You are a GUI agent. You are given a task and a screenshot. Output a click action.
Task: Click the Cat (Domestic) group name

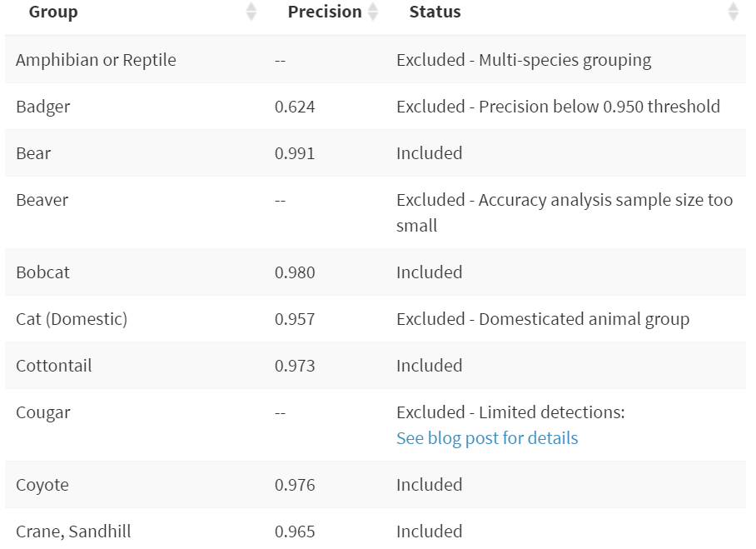pos(72,319)
